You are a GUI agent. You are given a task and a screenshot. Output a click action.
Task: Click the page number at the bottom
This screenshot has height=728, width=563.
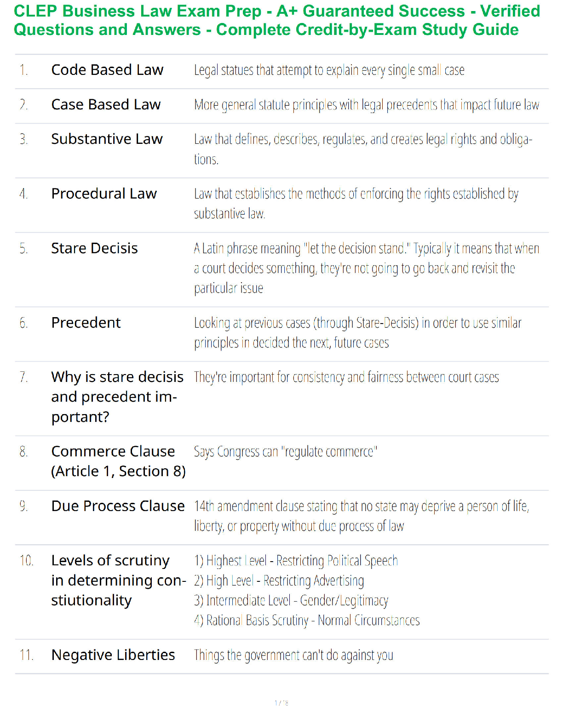tap(281, 703)
